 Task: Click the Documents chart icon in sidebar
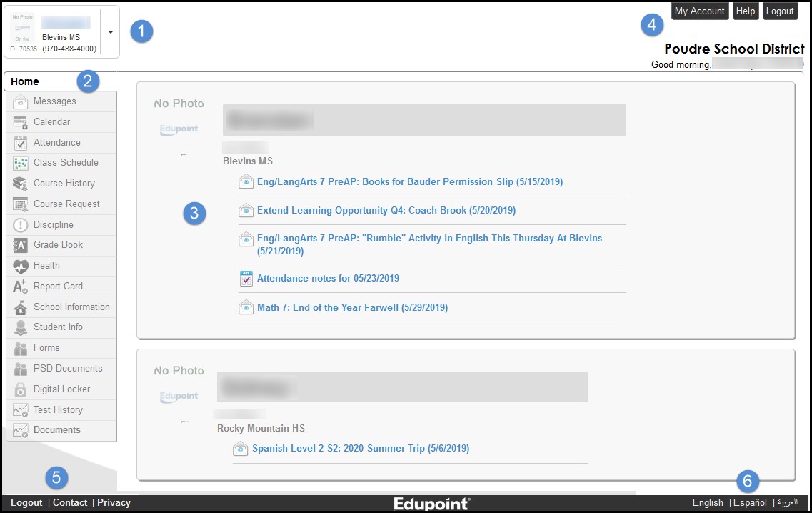[x=20, y=431]
